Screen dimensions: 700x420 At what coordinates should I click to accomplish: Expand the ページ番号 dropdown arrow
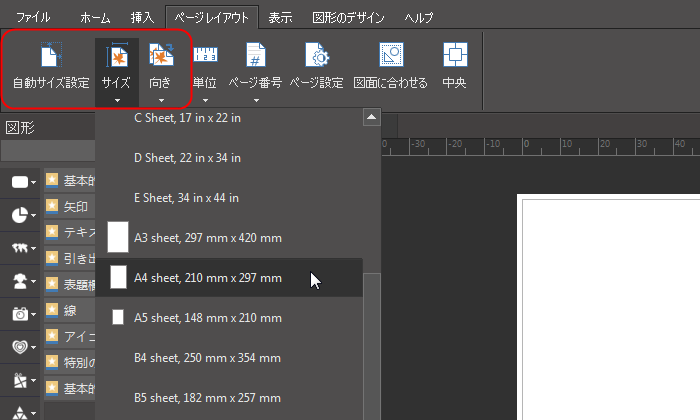click(256, 100)
